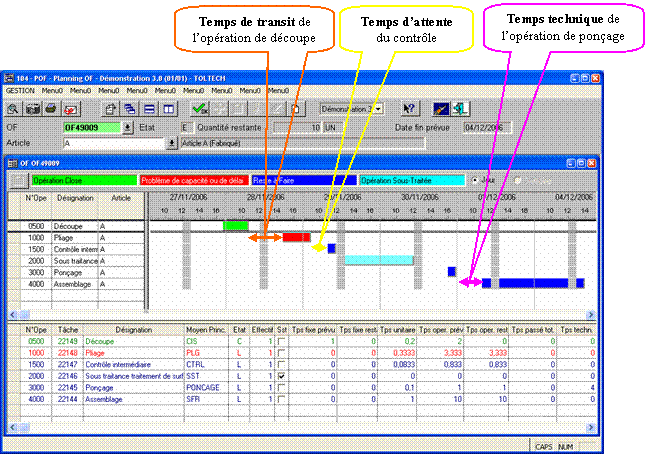Click the tile vertically toolbar icon
Image resolution: width=647 pixels, height=454 pixels.
coord(169,109)
